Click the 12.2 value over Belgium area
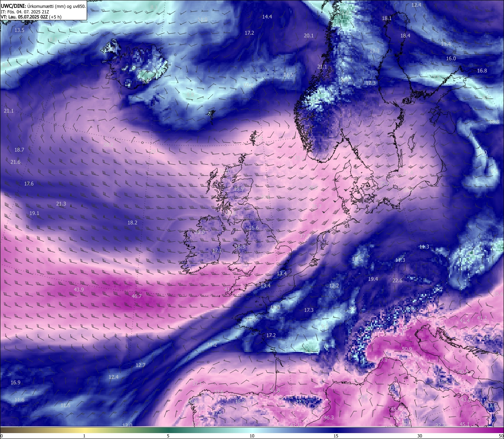Viewport: 504px width, 439px height. tap(334, 286)
